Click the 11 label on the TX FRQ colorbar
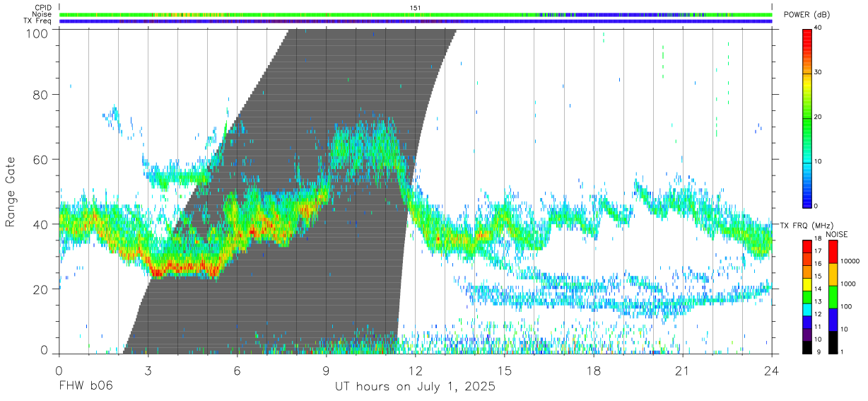Viewport: 868px width, 401px height. tap(819, 328)
